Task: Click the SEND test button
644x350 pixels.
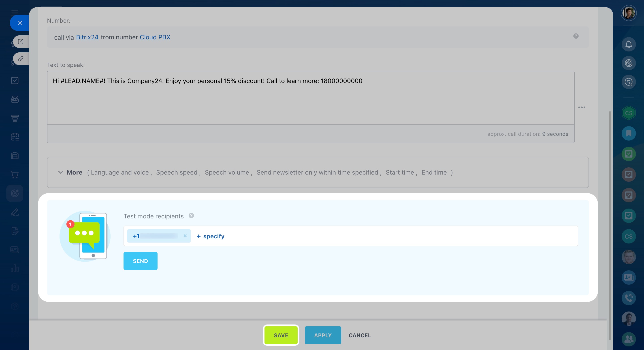Action: [x=140, y=261]
